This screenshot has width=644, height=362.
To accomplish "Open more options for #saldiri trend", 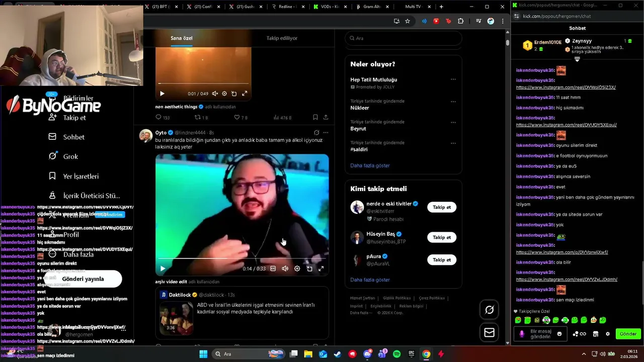I will pos(453,143).
